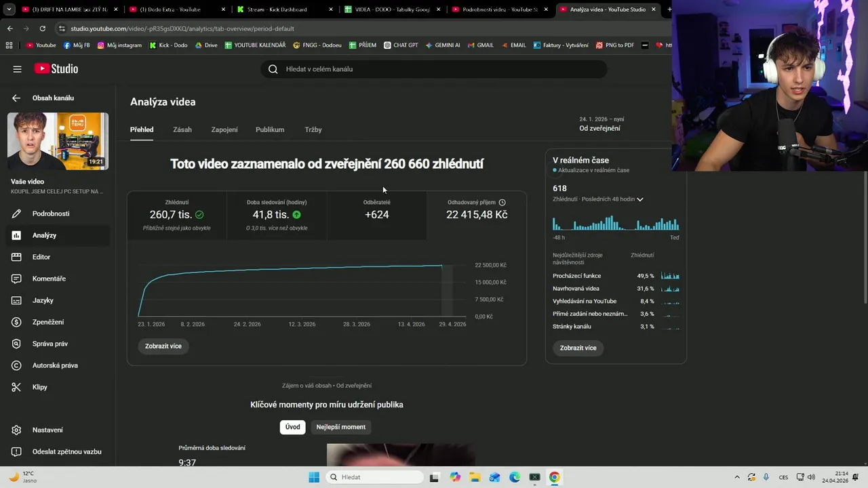Click Vyhledávání na YouTube traffic source row
This screenshot has width=868, height=488.
(x=616, y=301)
